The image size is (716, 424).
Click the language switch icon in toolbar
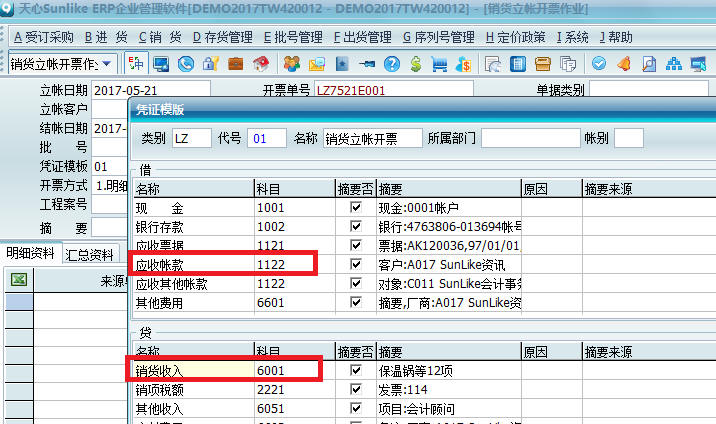tap(136, 63)
